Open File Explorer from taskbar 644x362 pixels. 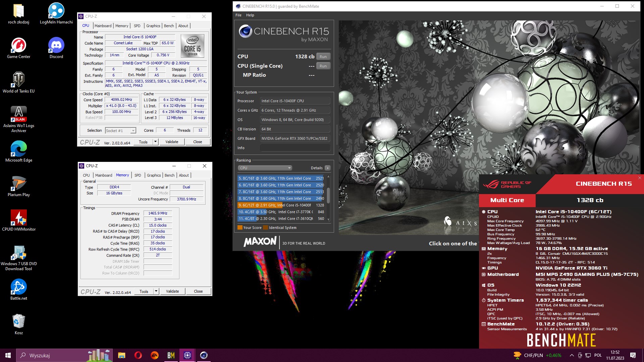click(121, 355)
